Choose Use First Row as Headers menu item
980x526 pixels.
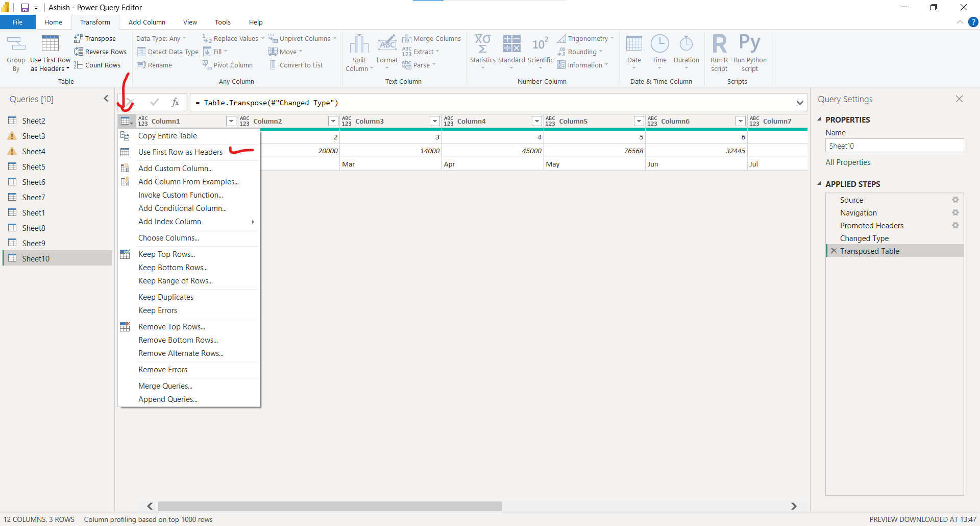180,152
